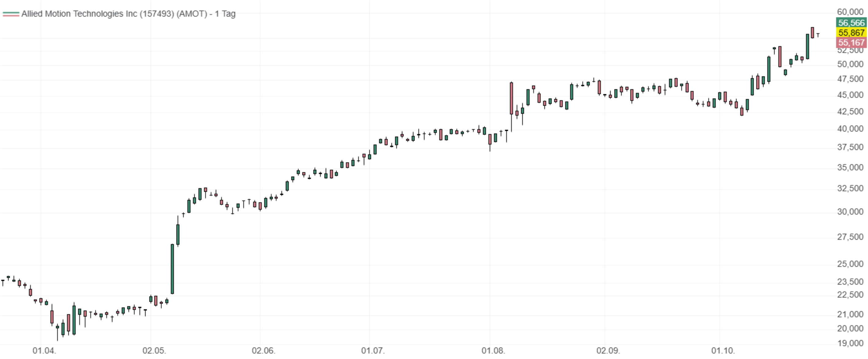The width and height of the screenshot is (868, 359).
Task: Click the 19,000 price axis label
Action: (x=850, y=343)
